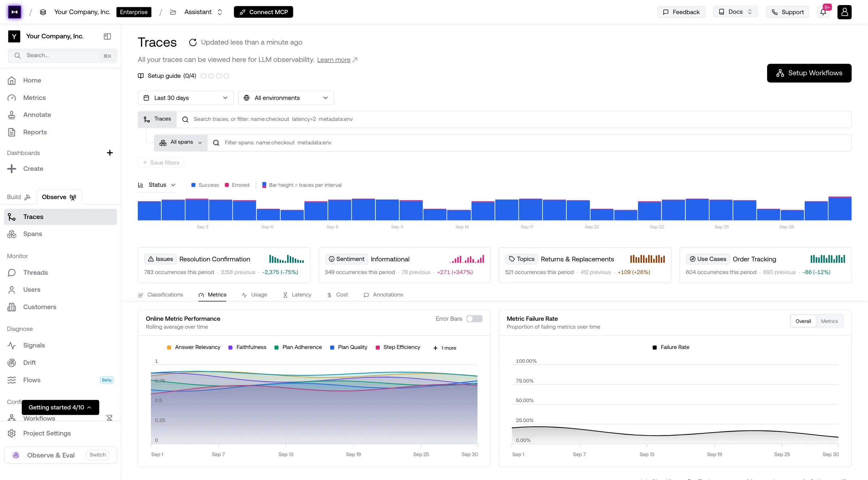
Task: Click the Setup guide book icon
Action: click(141, 76)
